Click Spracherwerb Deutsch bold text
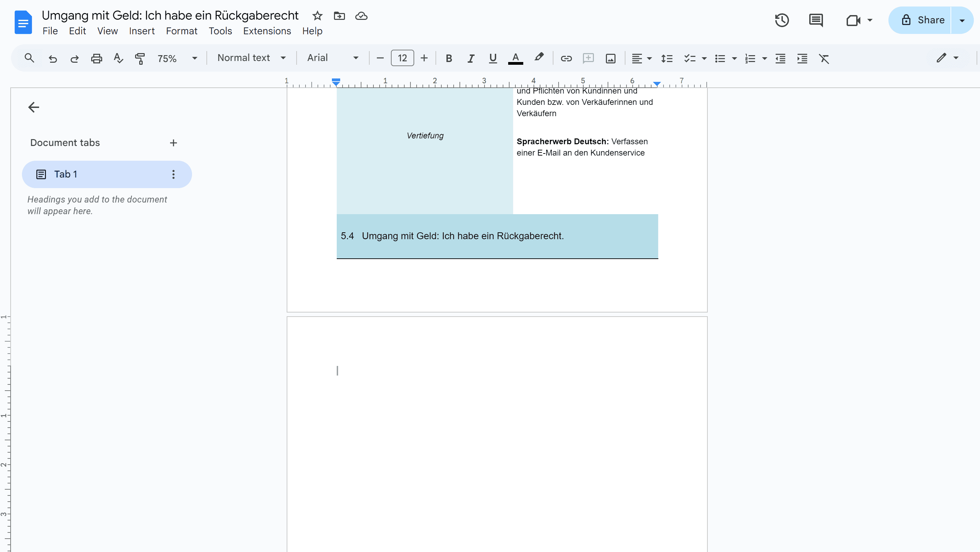The width and height of the screenshot is (980, 552). tap(562, 142)
